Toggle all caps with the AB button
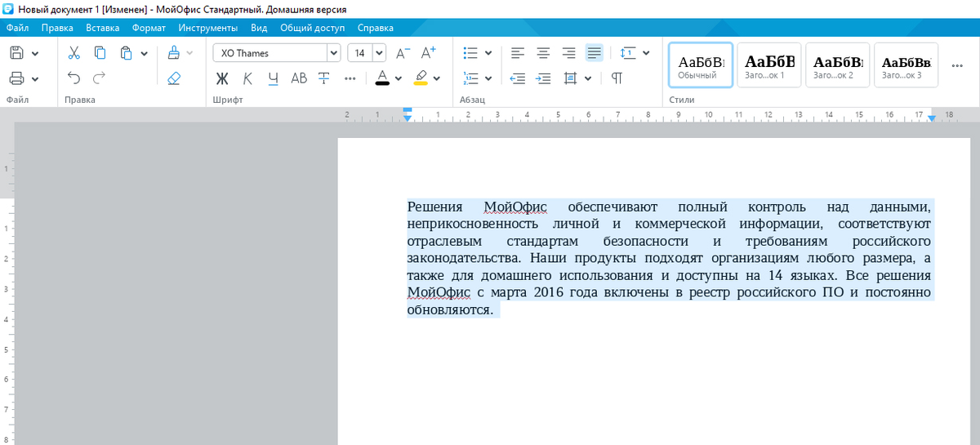The image size is (980, 445). pyautogui.click(x=299, y=78)
